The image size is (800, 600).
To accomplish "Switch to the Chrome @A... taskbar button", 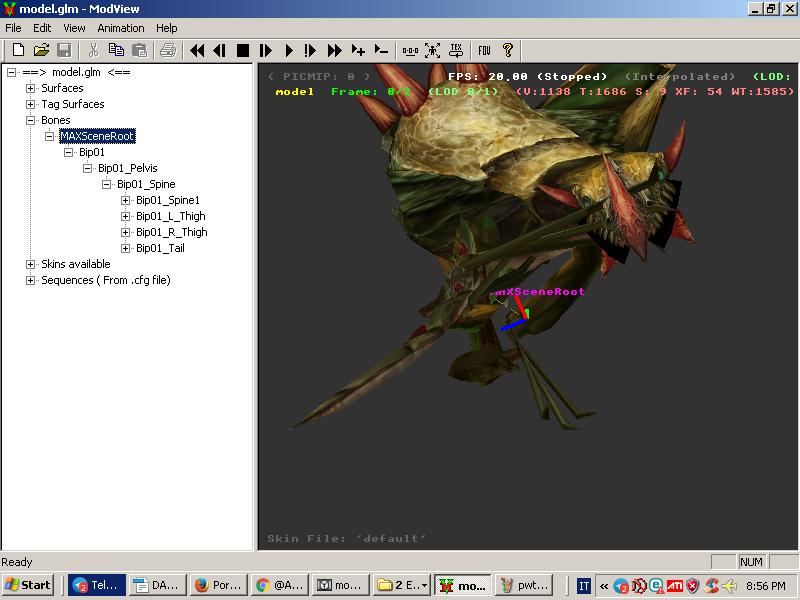I will coord(279,585).
